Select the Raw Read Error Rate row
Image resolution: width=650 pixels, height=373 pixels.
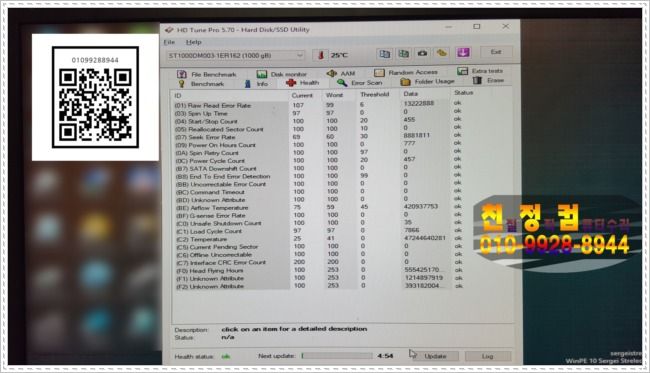(318, 105)
